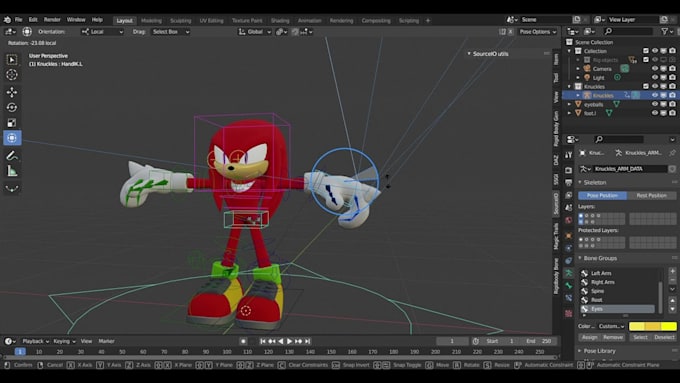Open the Bone properties green bone tab
680x383 pixels.
[x=569, y=285]
